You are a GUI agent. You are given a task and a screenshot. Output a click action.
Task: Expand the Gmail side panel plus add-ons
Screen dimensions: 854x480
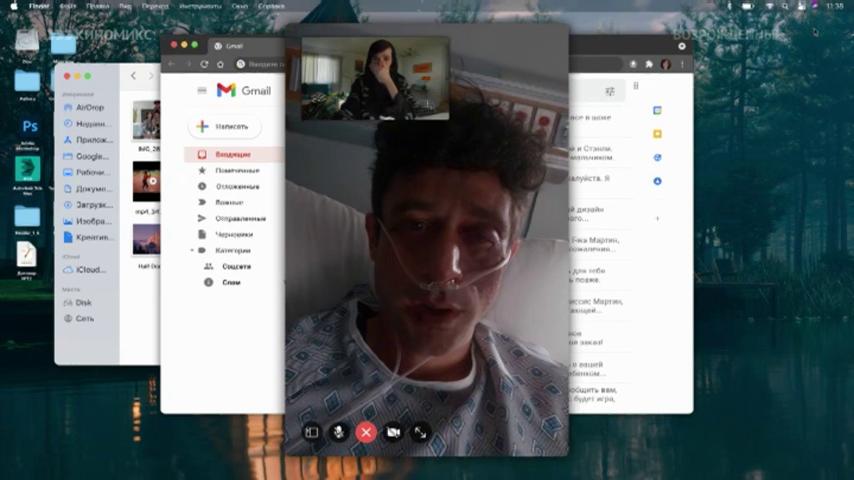(657, 218)
